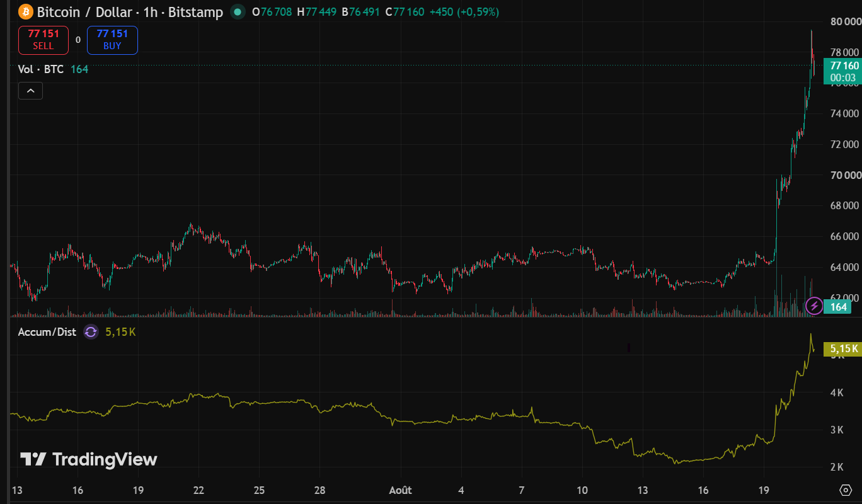Select the Vol · BTC legend label
Image resolution: width=862 pixels, height=504 pixels.
[41, 69]
